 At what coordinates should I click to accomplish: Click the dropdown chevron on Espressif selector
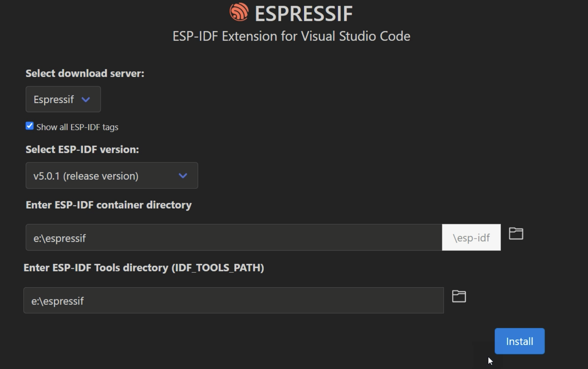point(86,99)
